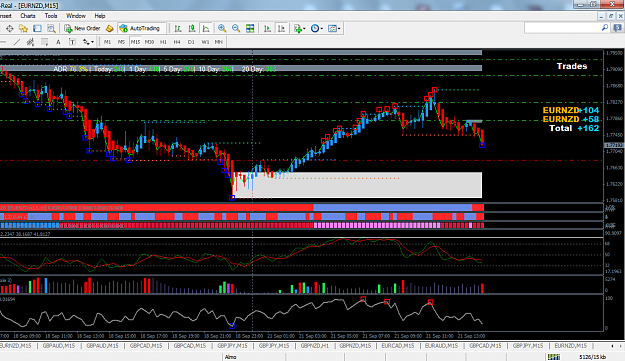The height and width of the screenshot is (361, 625).
Task: Switch to the GBPNZD,M15 chart tab
Action: [x=355, y=346]
